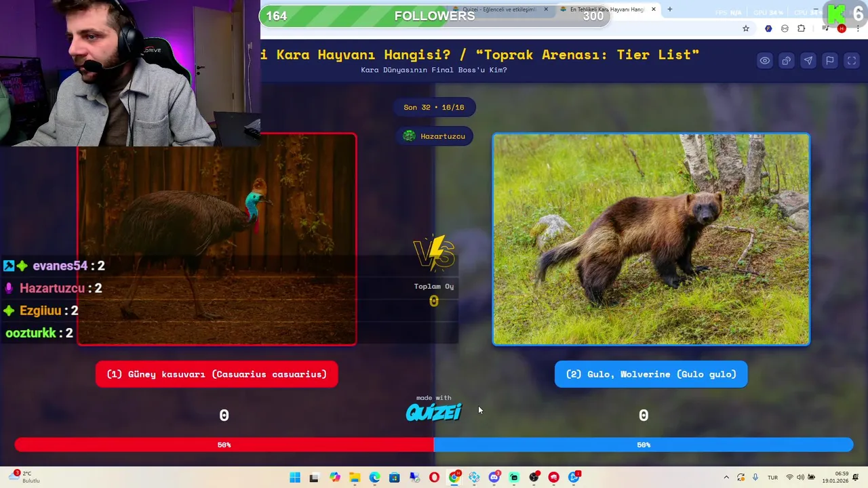Click chat entry Hazartuzcu : 2
868x488 pixels.
coord(54,288)
